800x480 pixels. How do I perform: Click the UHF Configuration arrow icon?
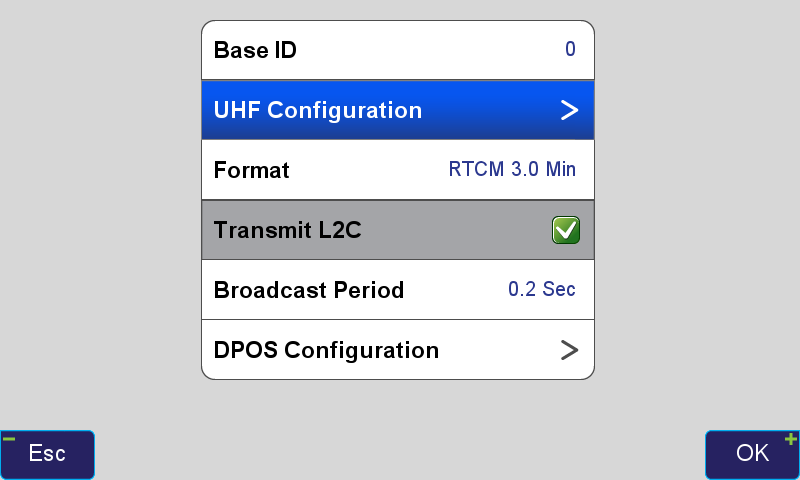tap(569, 110)
